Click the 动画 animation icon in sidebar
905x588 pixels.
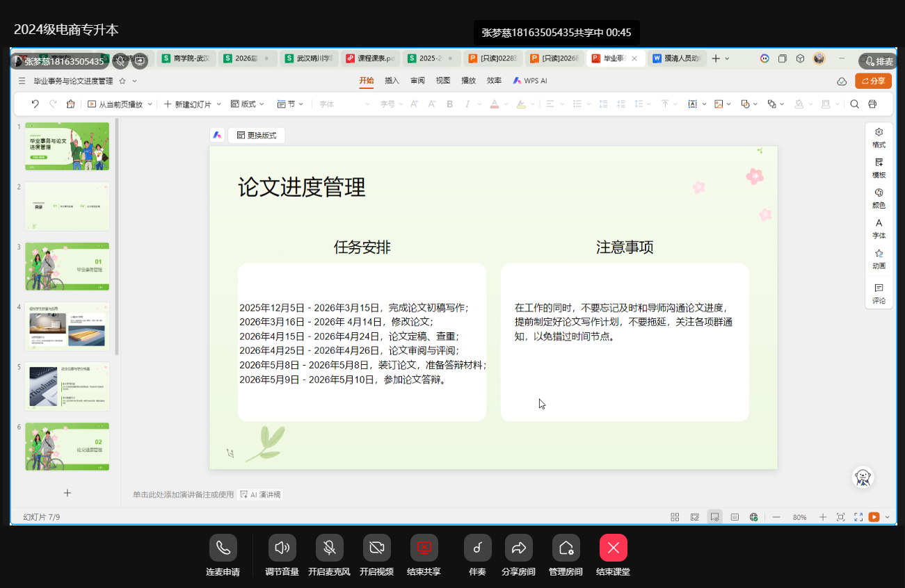coord(879,258)
